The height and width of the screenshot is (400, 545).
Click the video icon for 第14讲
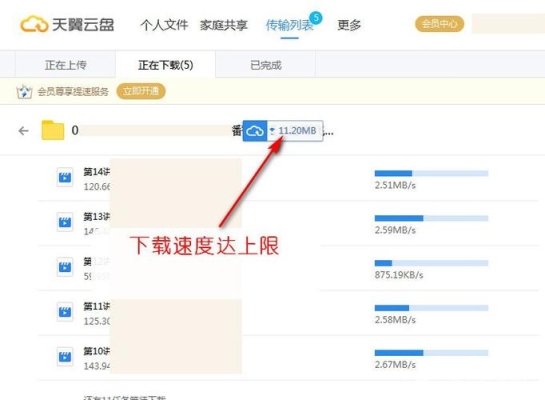[65, 177]
